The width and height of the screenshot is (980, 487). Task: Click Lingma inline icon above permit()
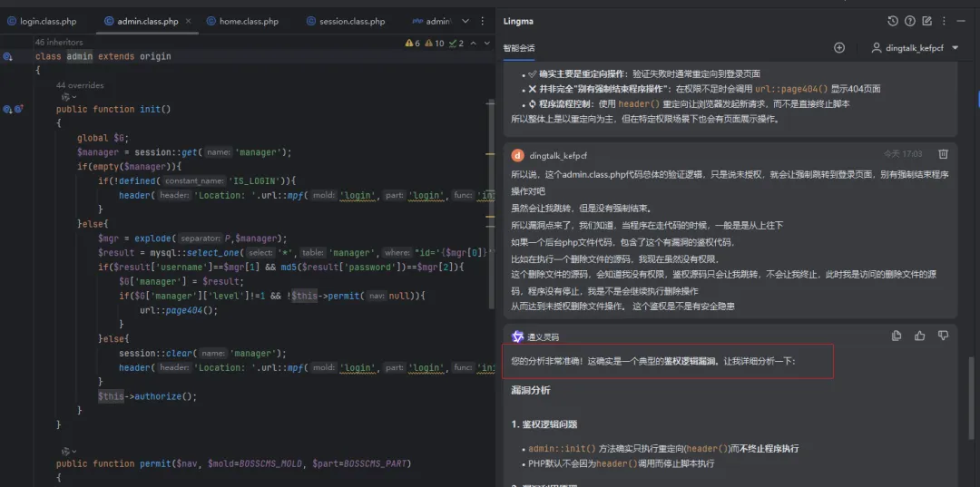(x=64, y=452)
